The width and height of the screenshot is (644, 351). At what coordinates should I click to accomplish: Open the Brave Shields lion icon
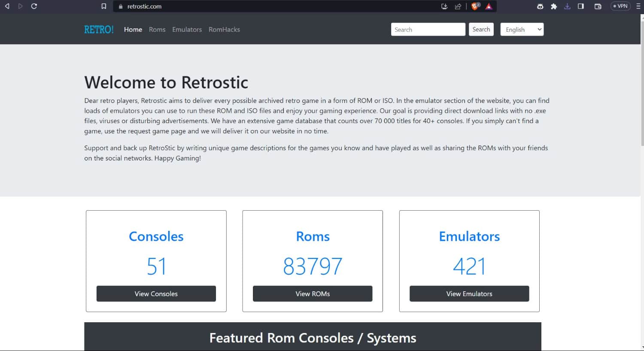pyautogui.click(x=475, y=6)
